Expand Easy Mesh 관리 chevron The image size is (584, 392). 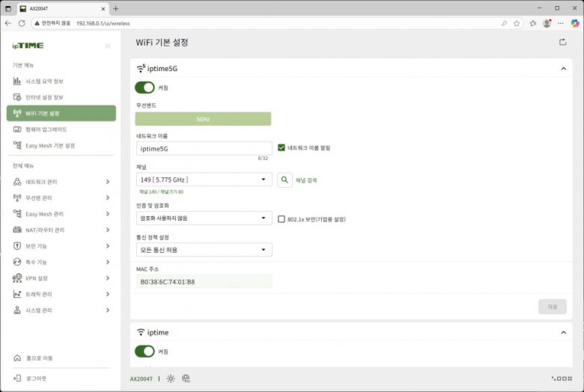click(x=108, y=214)
